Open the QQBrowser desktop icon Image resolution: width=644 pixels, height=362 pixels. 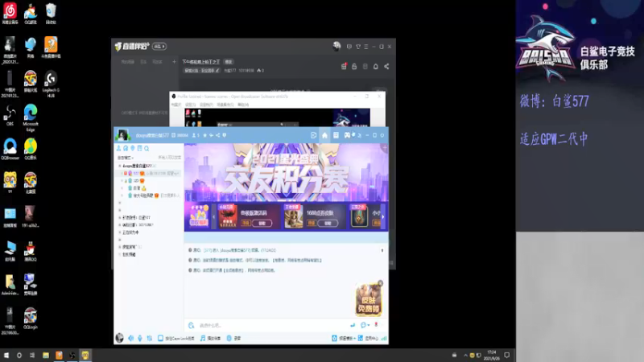coord(10,149)
